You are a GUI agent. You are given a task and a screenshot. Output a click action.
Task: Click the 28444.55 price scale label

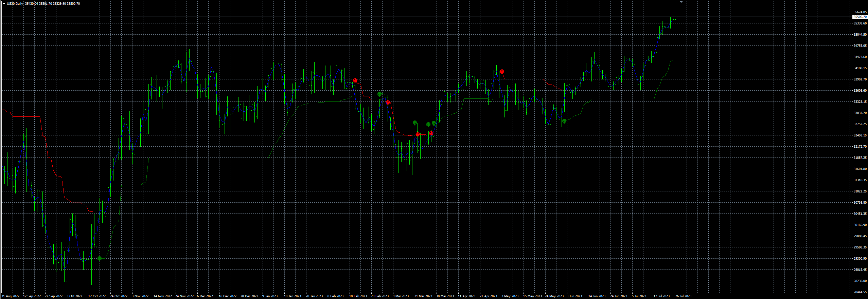click(860, 292)
